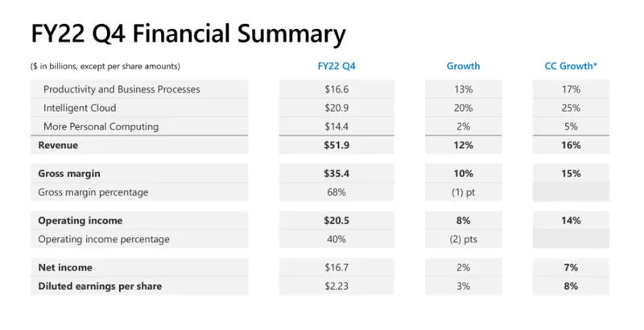Click the More Personal Computing row label
This screenshot has height=330, width=644.
101,126
